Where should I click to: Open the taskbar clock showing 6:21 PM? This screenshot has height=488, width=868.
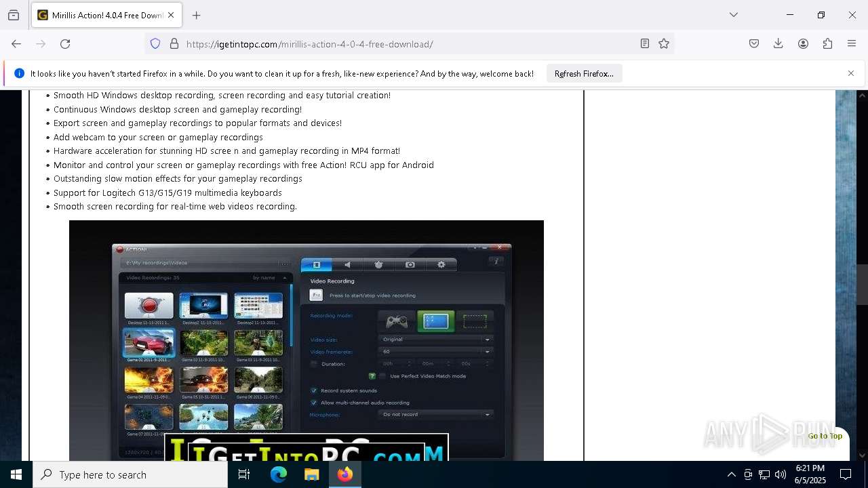810,474
